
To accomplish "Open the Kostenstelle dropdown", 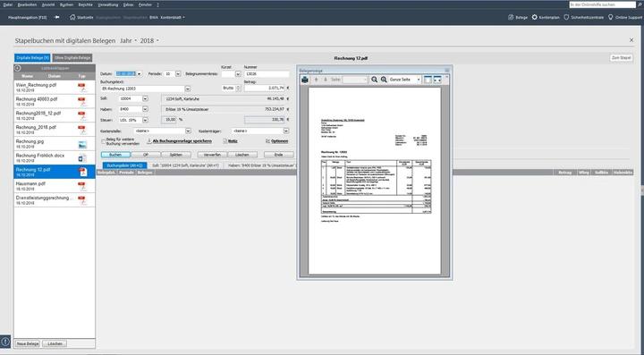I will pos(188,131).
